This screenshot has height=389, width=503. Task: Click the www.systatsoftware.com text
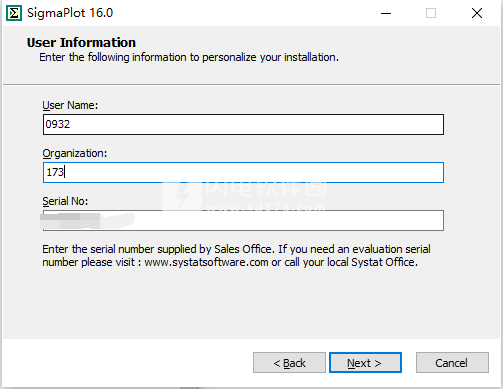tap(206, 262)
